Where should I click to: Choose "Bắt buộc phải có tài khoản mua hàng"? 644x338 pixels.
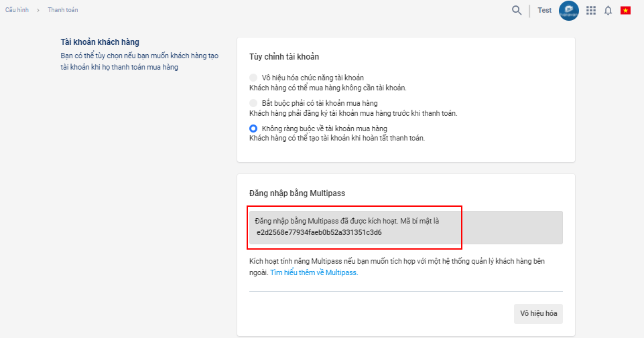(253, 103)
